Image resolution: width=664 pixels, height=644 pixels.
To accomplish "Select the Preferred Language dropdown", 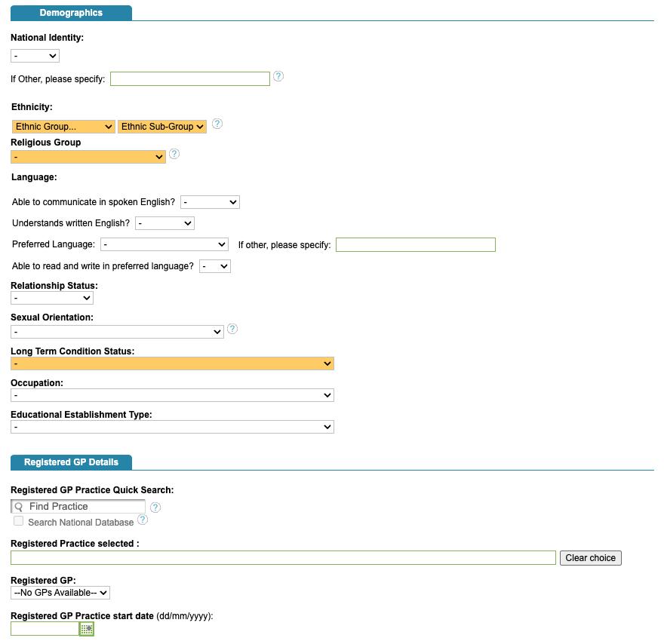I will [x=164, y=244].
